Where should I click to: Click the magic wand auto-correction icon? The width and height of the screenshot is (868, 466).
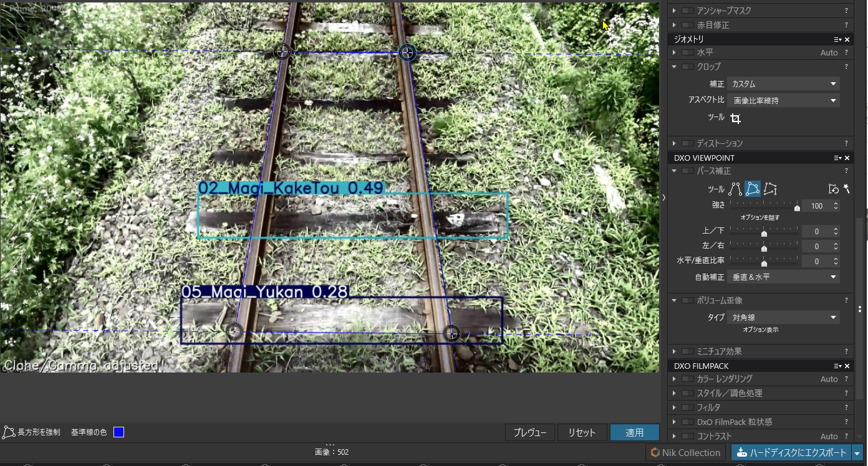(x=847, y=188)
